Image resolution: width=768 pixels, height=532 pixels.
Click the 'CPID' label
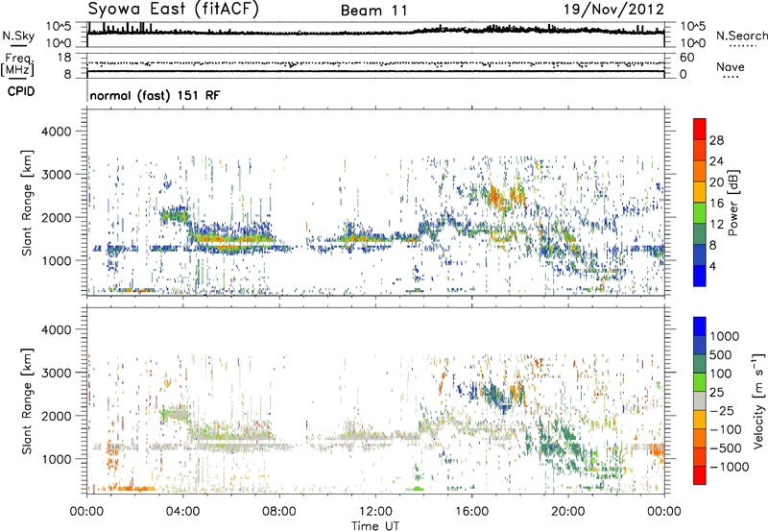click(x=21, y=91)
